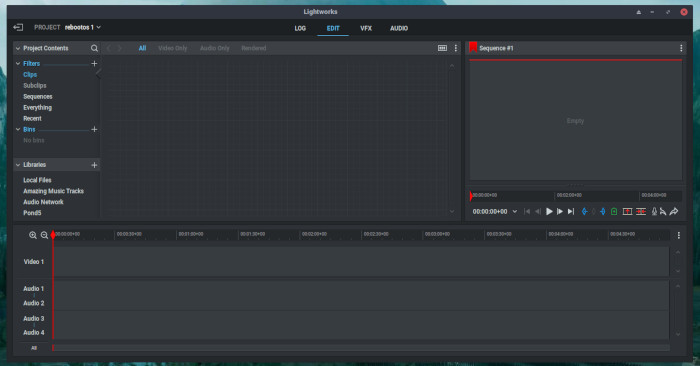The width and height of the screenshot is (700, 366).
Task: Delete the marked section and close gap
Action: 641,212
